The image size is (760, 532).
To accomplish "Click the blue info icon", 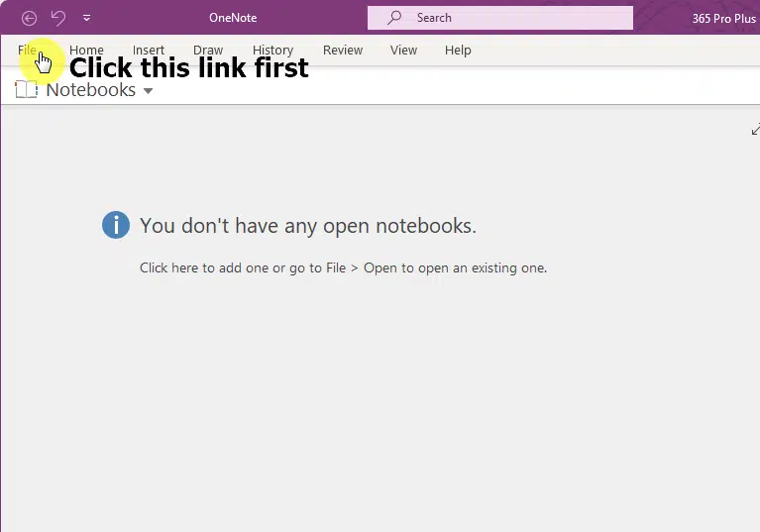I will tap(116, 225).
